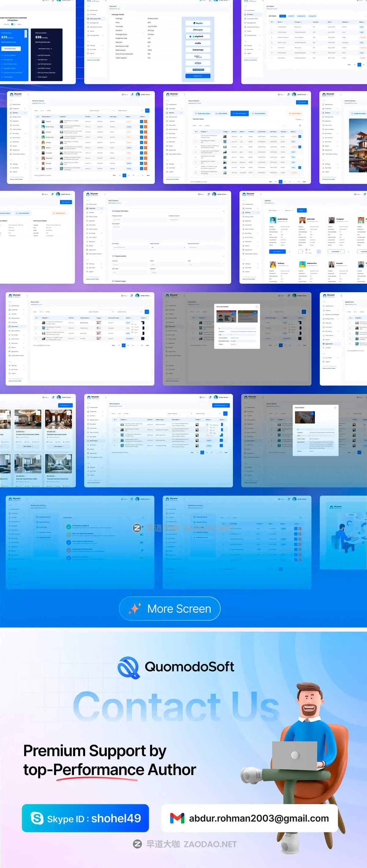Select Notice Board in Skywar sidebar

tap(94, 440)
